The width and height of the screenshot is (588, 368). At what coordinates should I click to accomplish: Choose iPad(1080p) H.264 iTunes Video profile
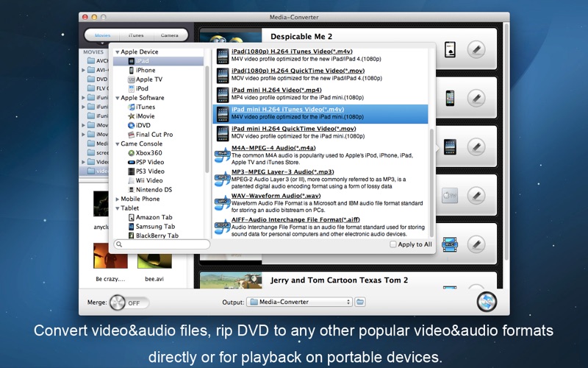tap(322, 55)
